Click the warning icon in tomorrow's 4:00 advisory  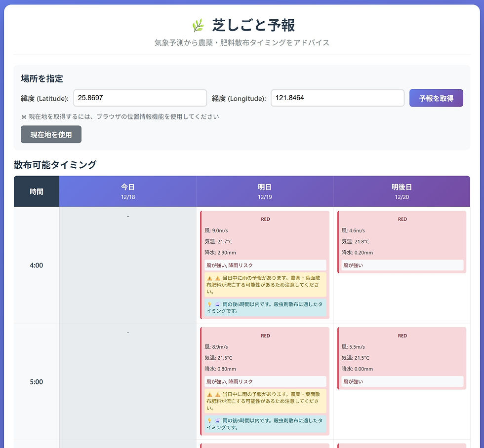pos(210,279)
